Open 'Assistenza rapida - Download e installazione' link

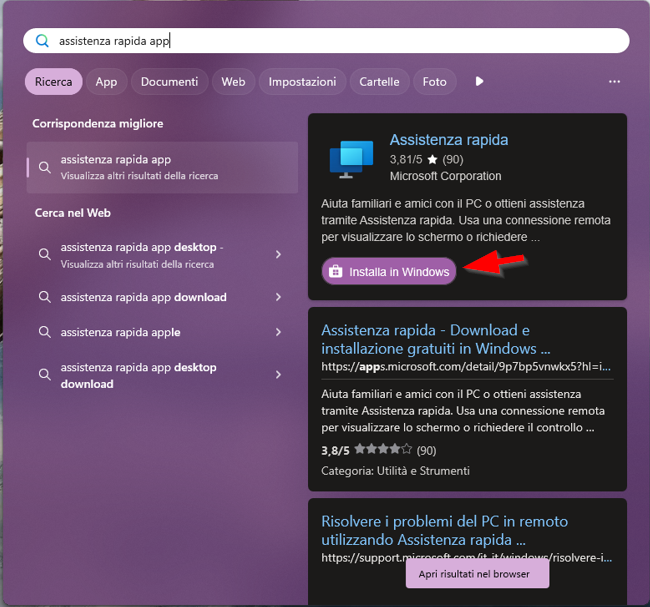click(436, 340)
